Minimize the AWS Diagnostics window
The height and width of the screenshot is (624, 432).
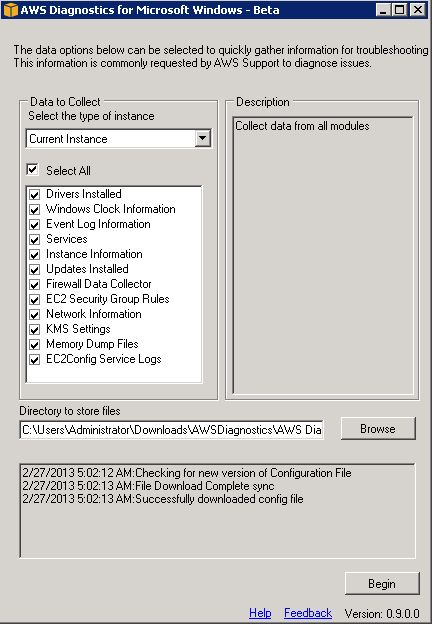click(383, 10)
